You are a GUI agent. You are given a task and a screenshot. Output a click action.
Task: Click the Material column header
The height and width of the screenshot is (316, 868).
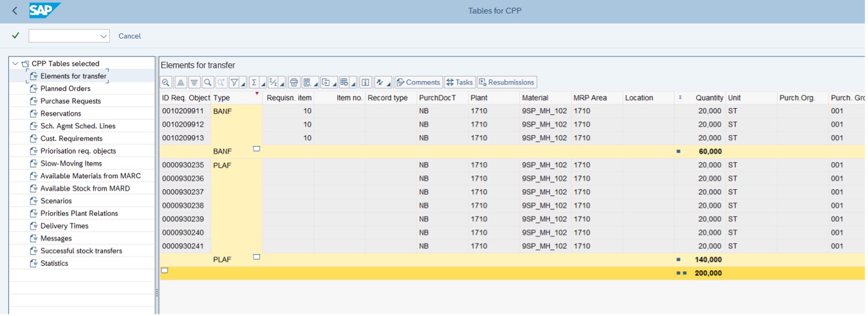coord(545,98)
